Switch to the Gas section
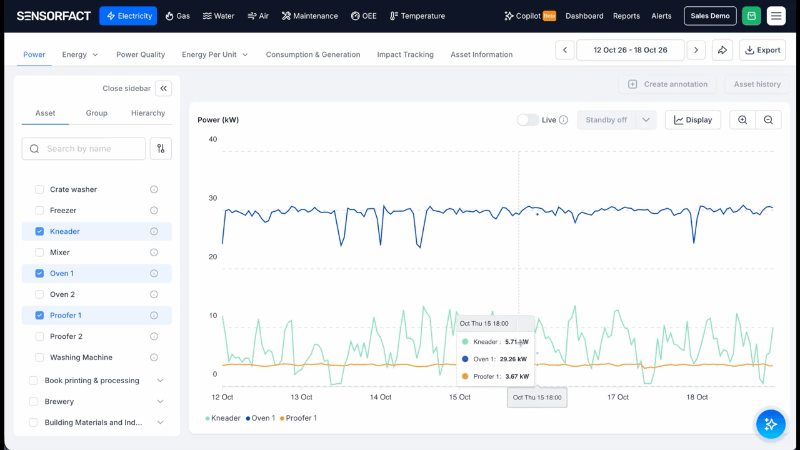800x450 pixels. click(x=178, y=16)
